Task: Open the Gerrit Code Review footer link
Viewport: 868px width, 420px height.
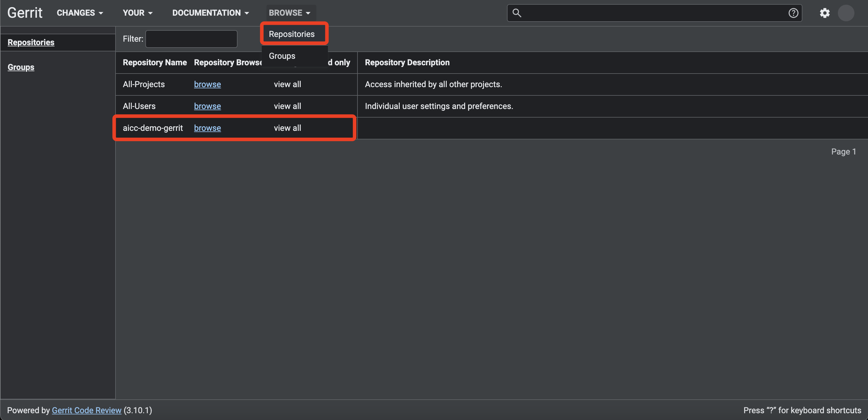Action: tap(86, 410)
